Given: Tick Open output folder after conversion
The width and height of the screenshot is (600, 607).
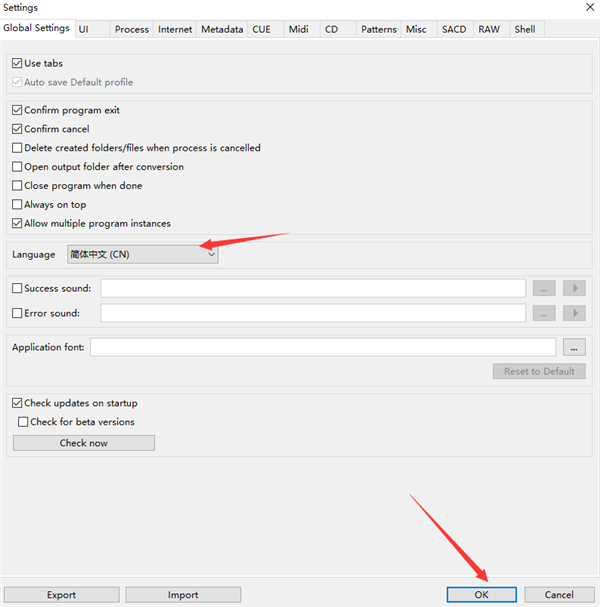Looking at the screenshot, I should coord(17,167).
